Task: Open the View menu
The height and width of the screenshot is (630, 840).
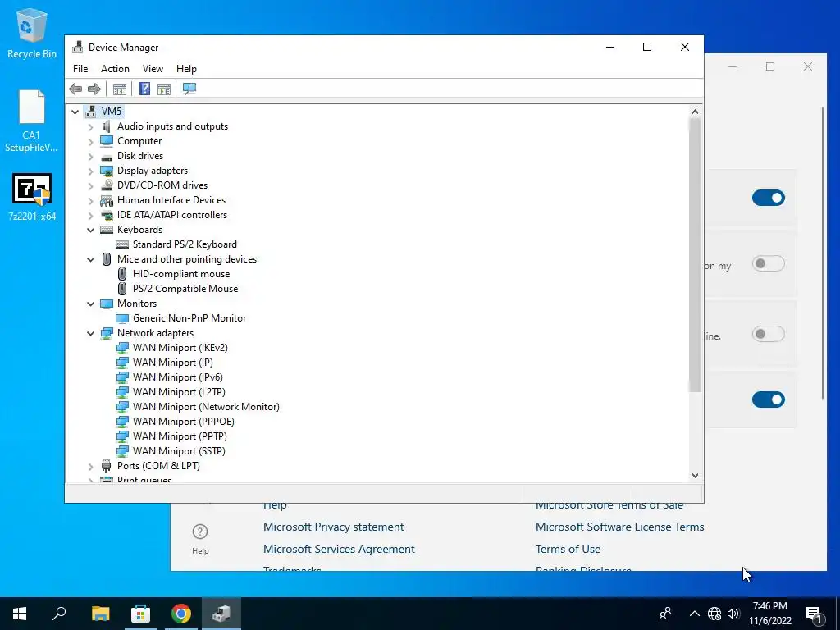Action: coord(153,69)
